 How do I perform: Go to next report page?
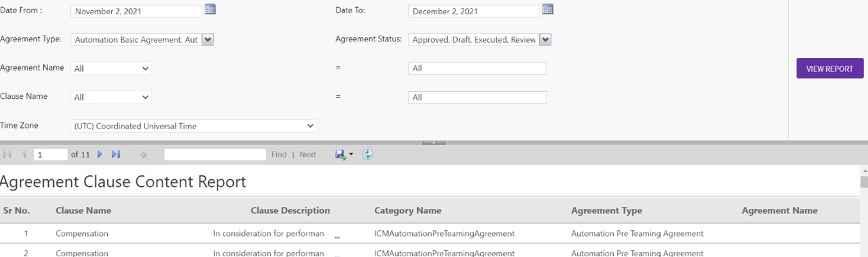100,154
